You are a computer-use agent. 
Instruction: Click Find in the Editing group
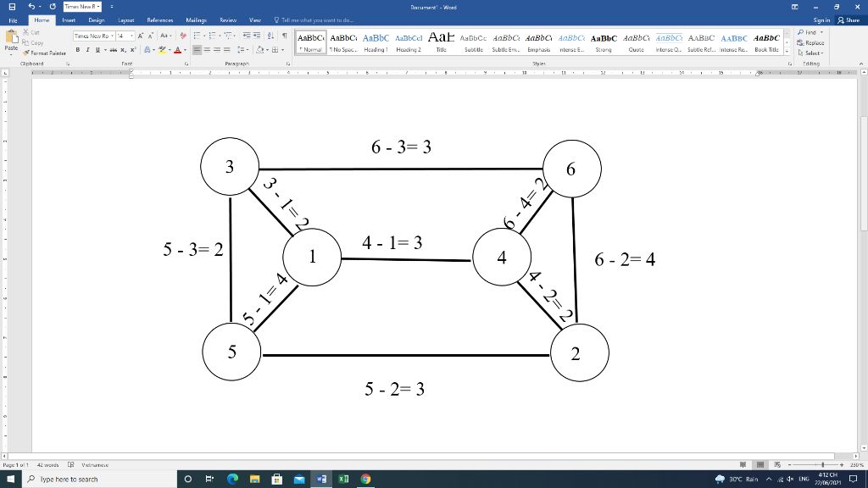[810, 33]
